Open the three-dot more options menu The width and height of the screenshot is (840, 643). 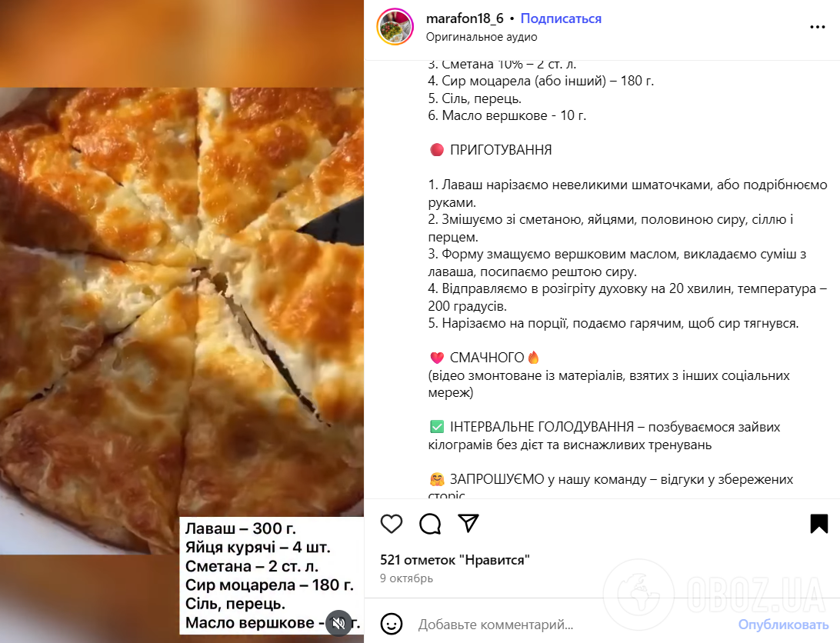pos(818,27)
